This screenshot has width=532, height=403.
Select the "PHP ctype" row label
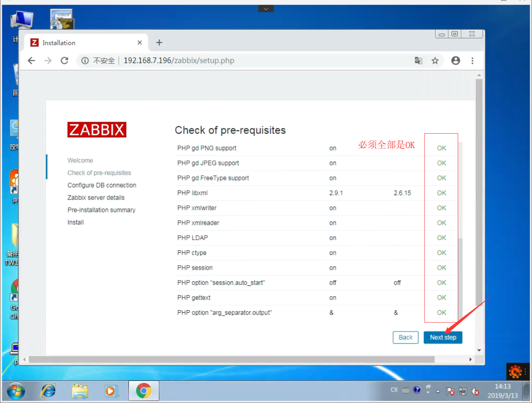tap(192, 253)
